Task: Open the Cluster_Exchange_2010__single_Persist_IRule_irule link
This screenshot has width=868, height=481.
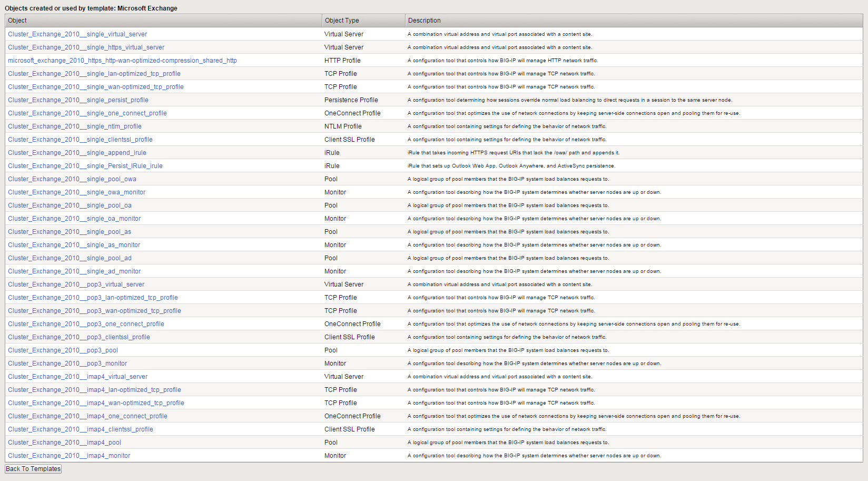Action: coord(85,165)
